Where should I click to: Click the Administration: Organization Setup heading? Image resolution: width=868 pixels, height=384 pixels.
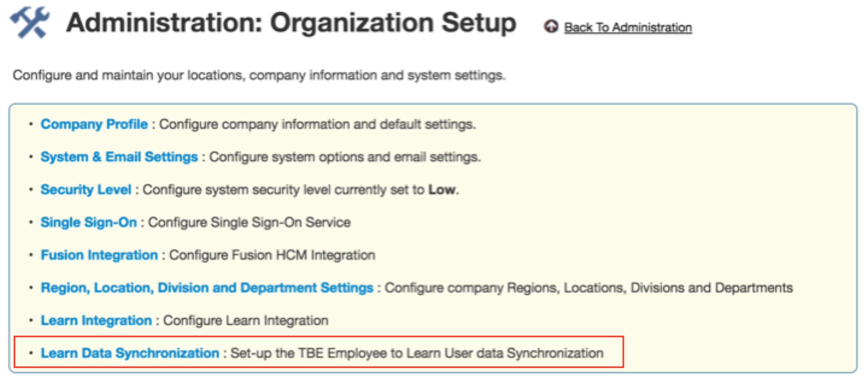(x=291, y=23)
